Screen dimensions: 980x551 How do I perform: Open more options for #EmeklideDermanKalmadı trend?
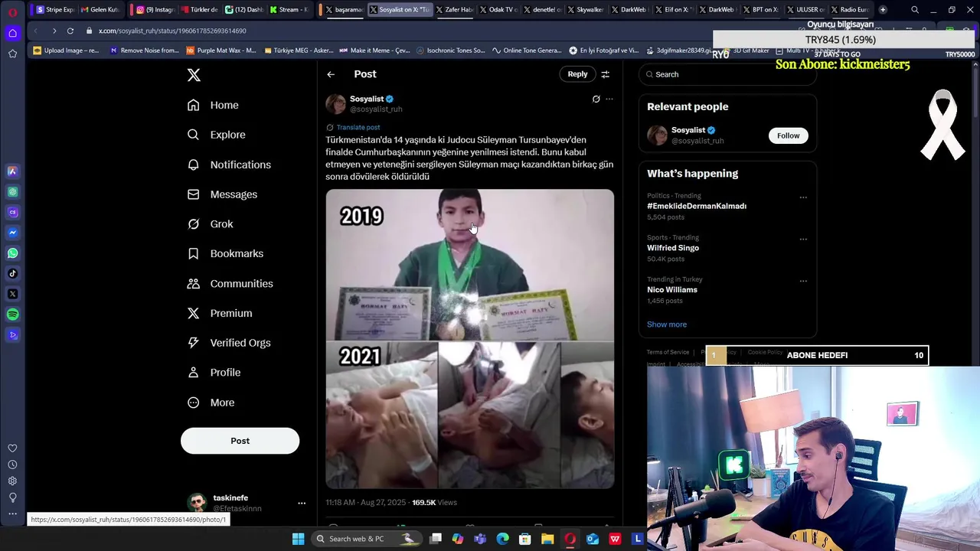click(803, 197)
